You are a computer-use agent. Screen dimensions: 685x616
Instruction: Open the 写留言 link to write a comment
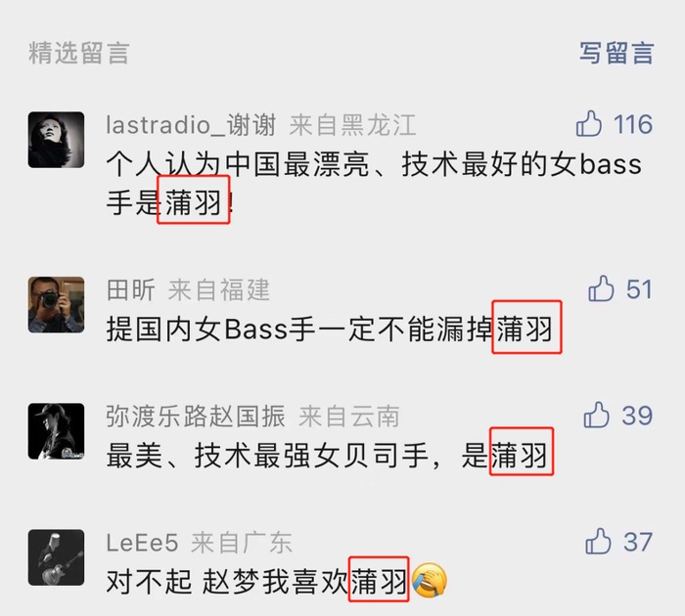(x=616, y=53)
